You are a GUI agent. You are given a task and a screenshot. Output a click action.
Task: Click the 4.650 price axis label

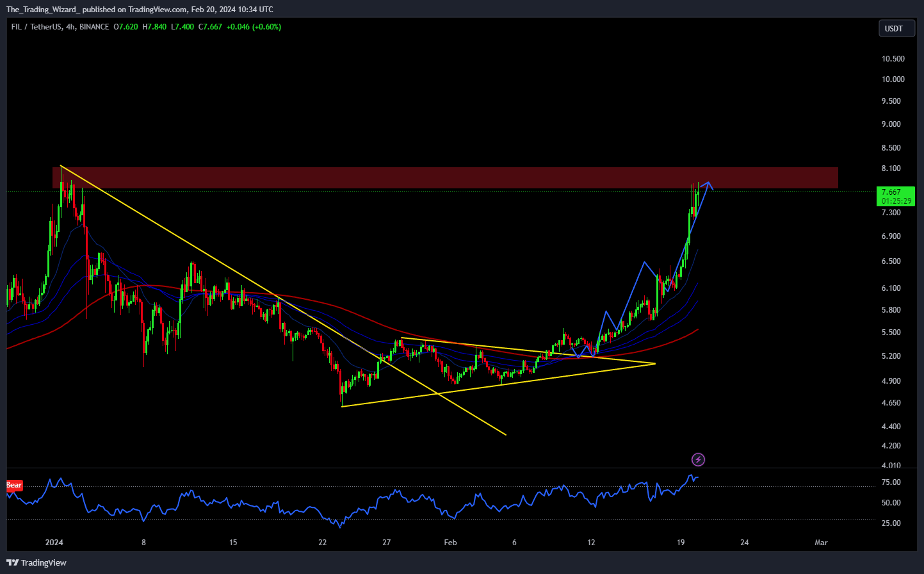tap(891, 403)
